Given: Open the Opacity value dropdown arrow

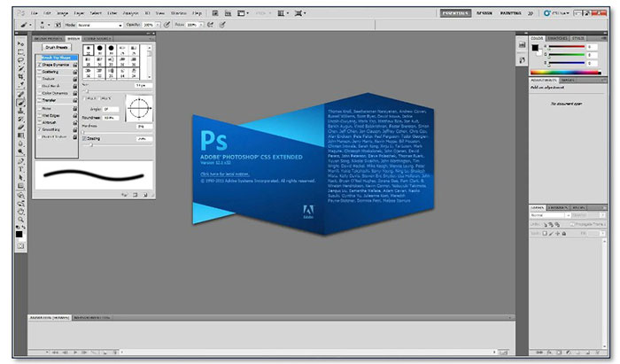Looking at the screenshot, I should click(158, 25).
